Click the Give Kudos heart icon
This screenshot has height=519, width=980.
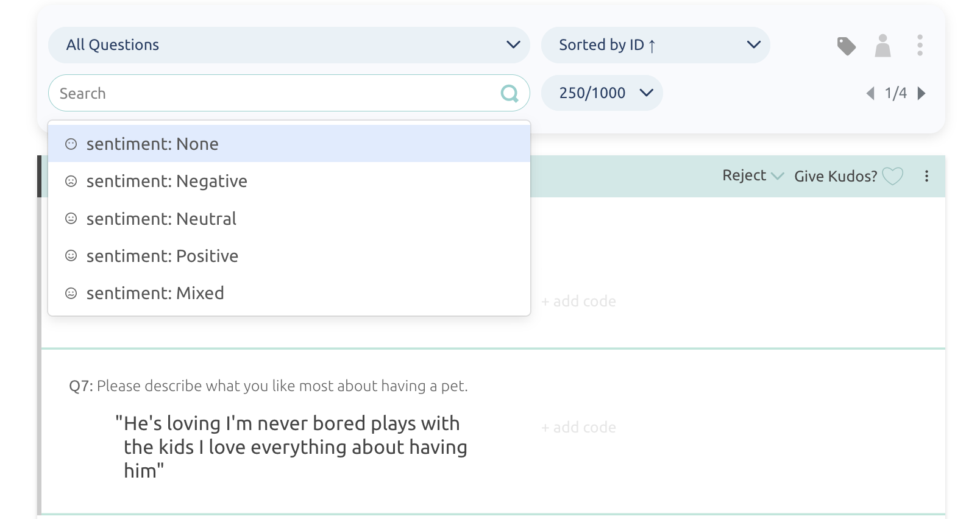[x=893, y=176]
